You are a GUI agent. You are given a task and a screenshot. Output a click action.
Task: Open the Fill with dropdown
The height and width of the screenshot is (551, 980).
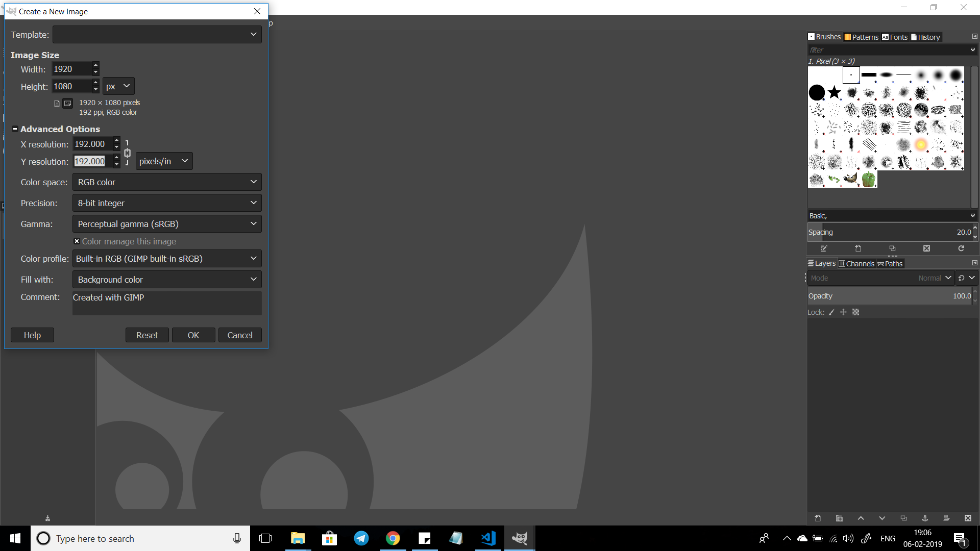coord(167,280)
